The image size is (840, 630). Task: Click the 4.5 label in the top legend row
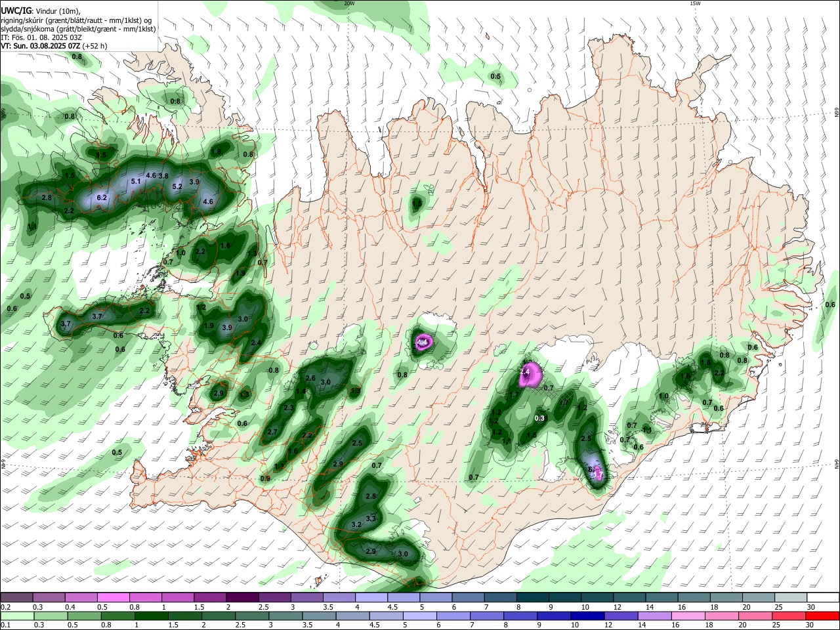click(x=392, y=608)
